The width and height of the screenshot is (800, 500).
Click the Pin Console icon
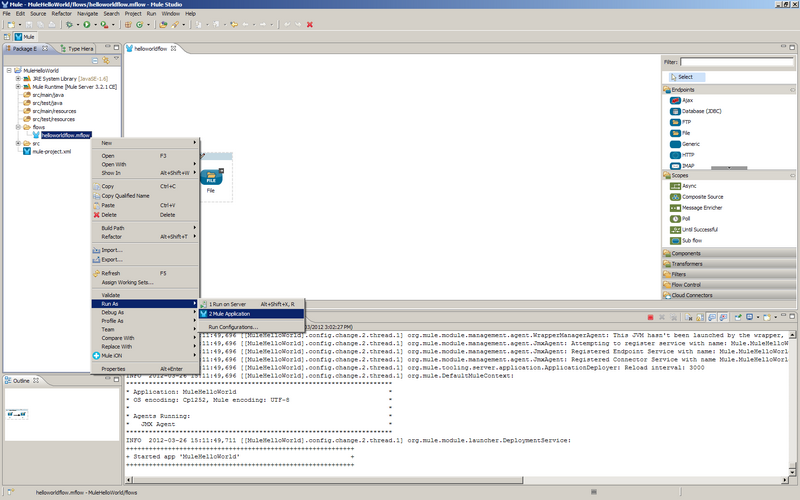click(738, 317)
